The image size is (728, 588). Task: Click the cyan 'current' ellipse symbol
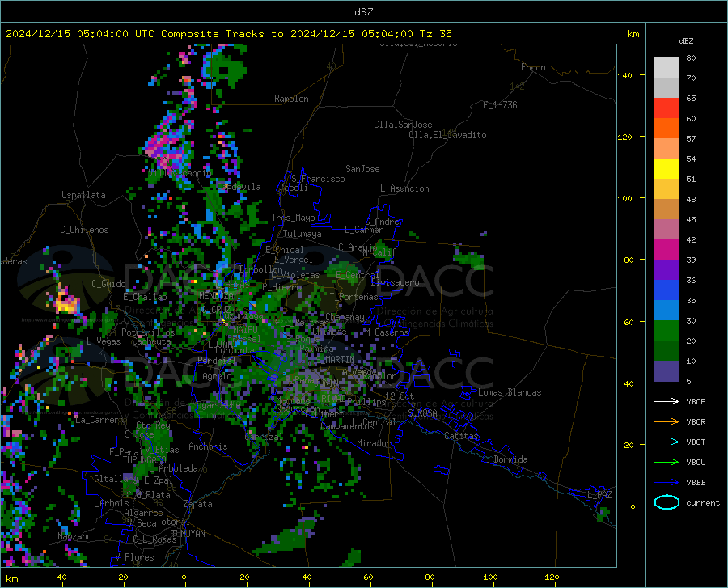tap(667, 502)
